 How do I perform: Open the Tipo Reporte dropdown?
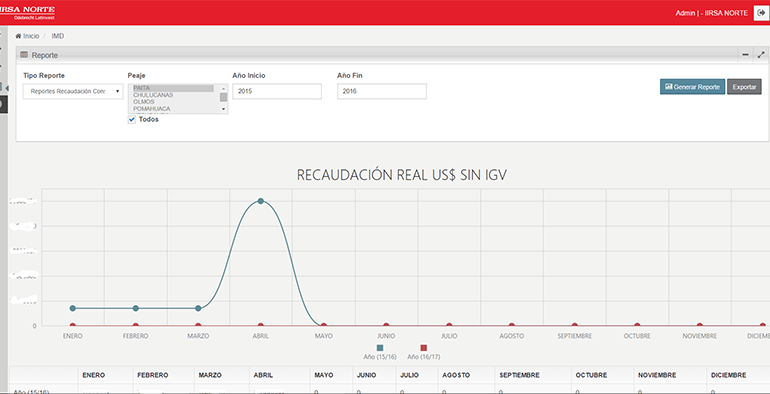coord(73,91)
